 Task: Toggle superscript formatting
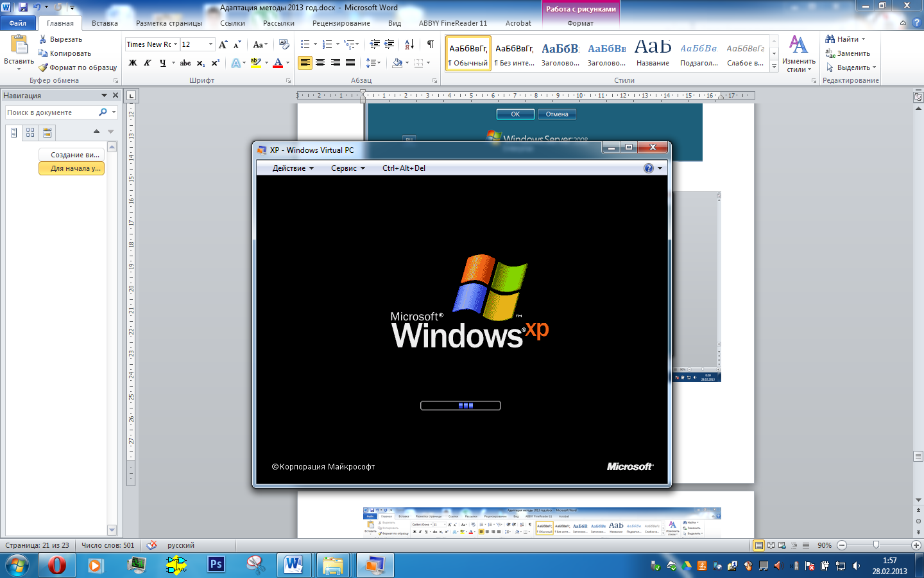(216, 63)
